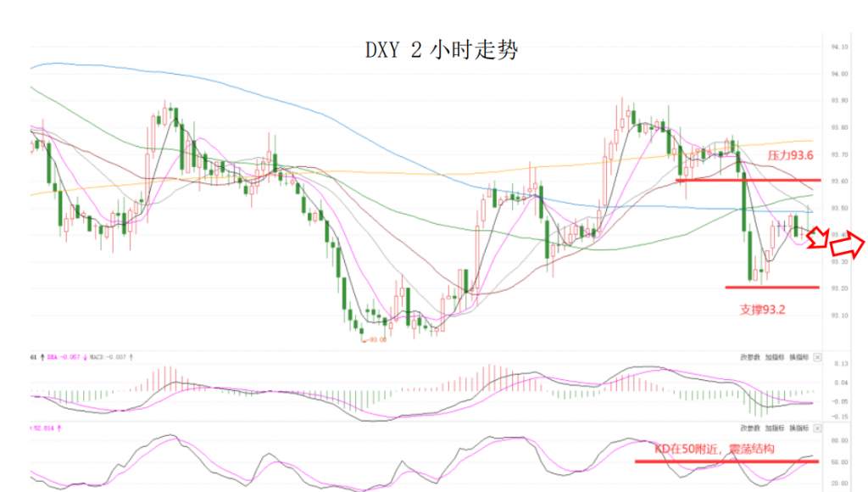Viewport: 868px width, 492px height.
Task: Click the 93.80 price axis label
Action: [x=839, y=127]
